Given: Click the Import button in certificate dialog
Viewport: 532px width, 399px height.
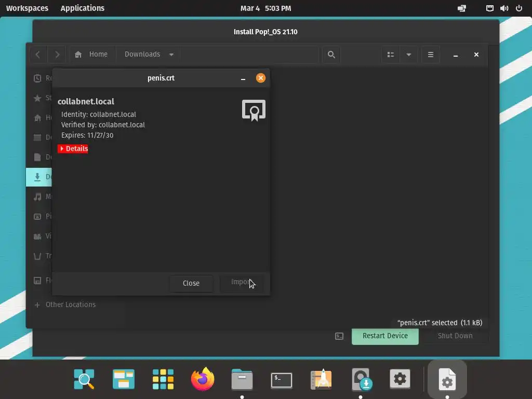Looking at the screenshot, I should 242,283.
